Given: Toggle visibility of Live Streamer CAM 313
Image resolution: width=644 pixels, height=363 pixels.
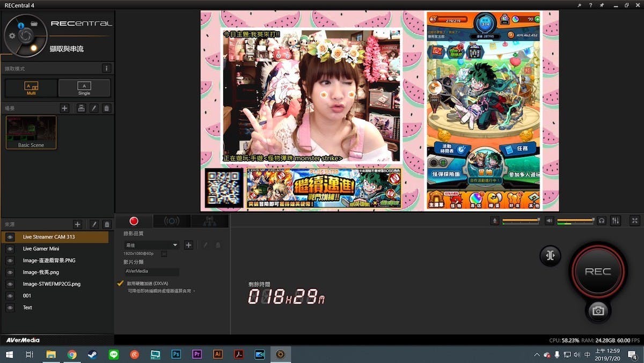Looking at the screenshot, I should point(10,237).
